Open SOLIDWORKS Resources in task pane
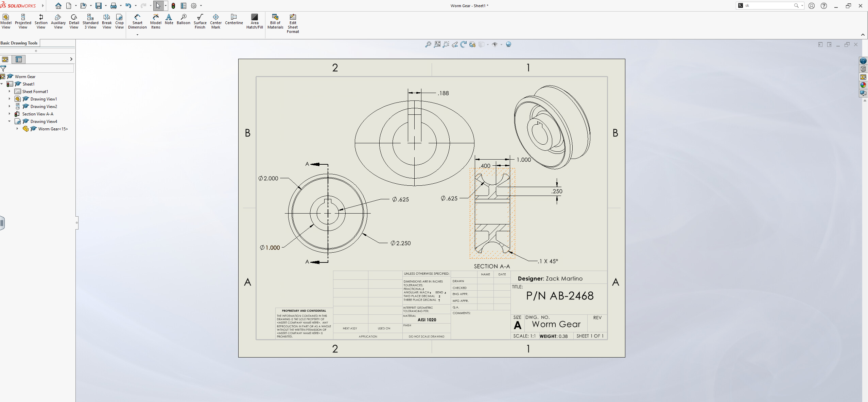Screen dimensions: 868x402 pyautogui.click(x=863, y=61)
